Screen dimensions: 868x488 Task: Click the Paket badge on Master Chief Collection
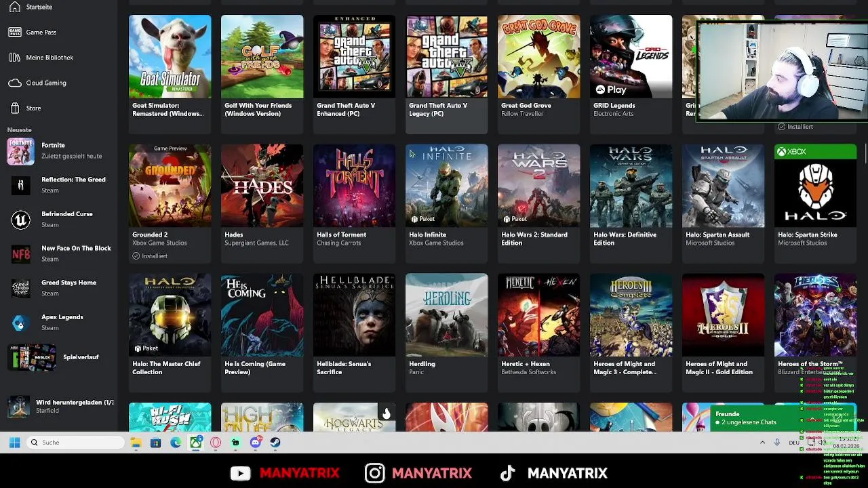coord(146,348)
